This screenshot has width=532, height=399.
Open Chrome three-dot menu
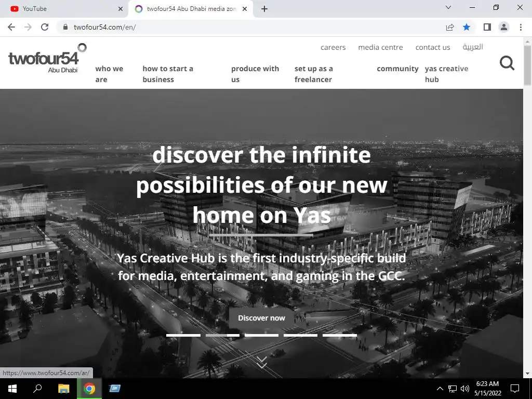521,27
